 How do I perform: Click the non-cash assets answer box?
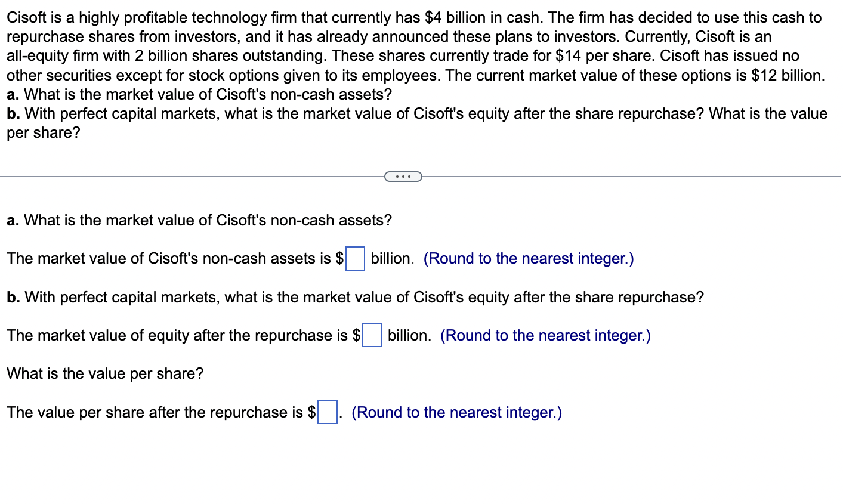point(356,259)
